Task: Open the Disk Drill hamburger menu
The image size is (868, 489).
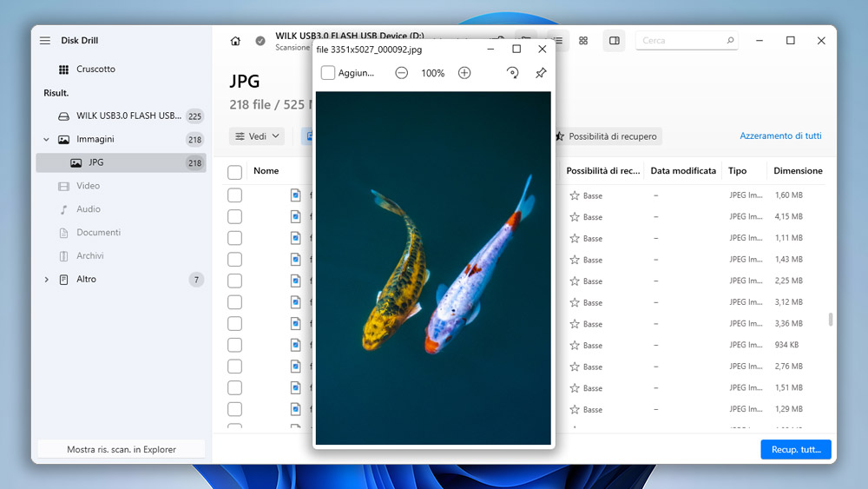Action: [45, 41]
